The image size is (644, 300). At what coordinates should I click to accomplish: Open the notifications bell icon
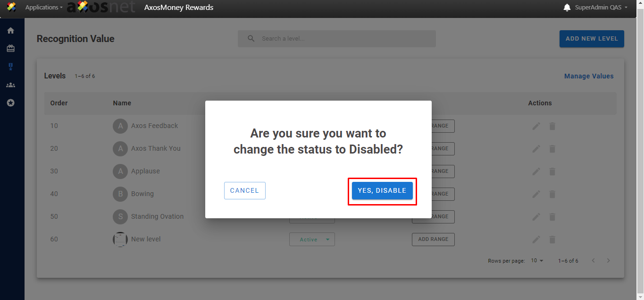tap(567, 8)
